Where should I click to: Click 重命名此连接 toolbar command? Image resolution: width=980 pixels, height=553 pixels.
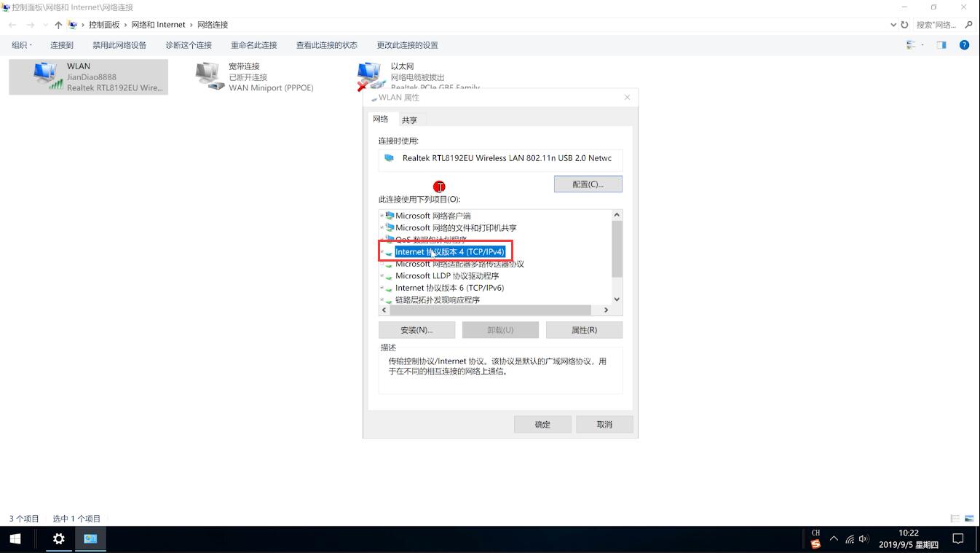pos(254,45)
